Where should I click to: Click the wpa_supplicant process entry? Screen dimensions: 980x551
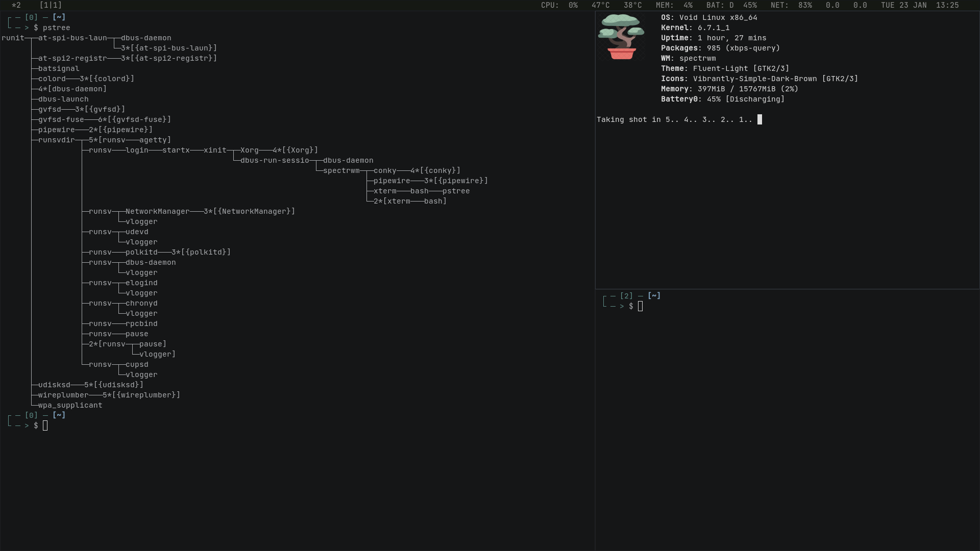click(x=70, y=405)
